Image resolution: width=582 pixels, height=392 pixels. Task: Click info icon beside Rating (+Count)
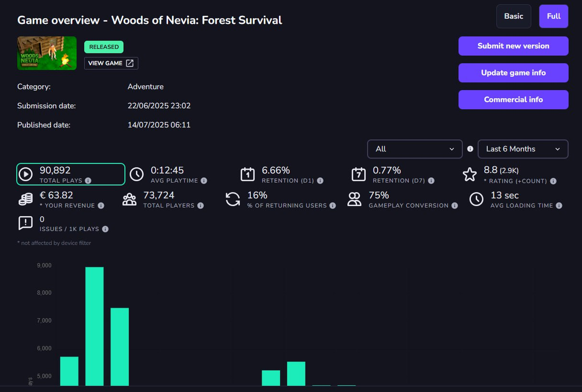click(x=553, y=181)
